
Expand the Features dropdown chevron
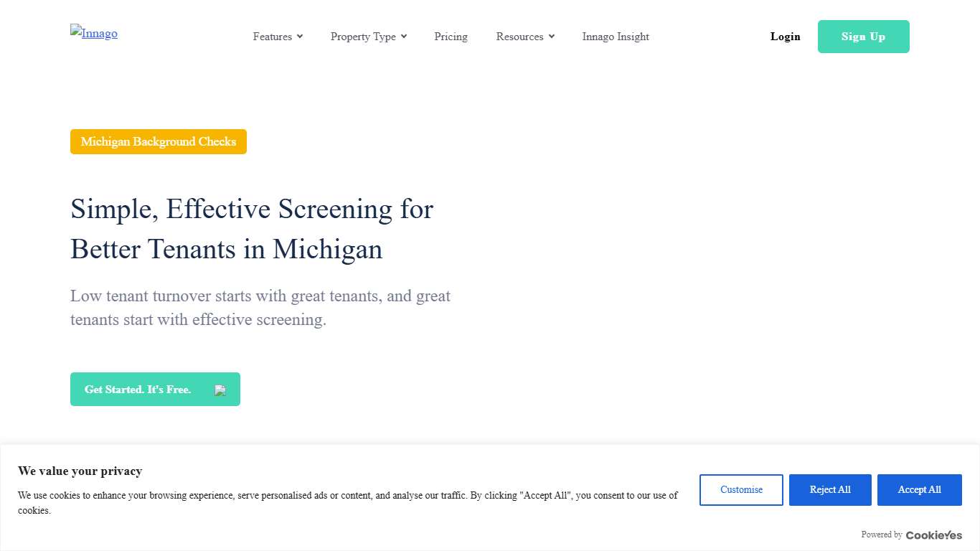300,36
